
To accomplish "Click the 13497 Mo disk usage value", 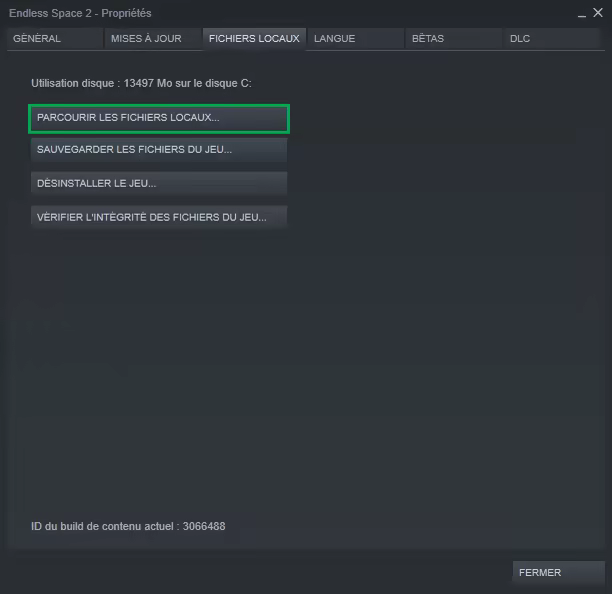I will [145, 83].
